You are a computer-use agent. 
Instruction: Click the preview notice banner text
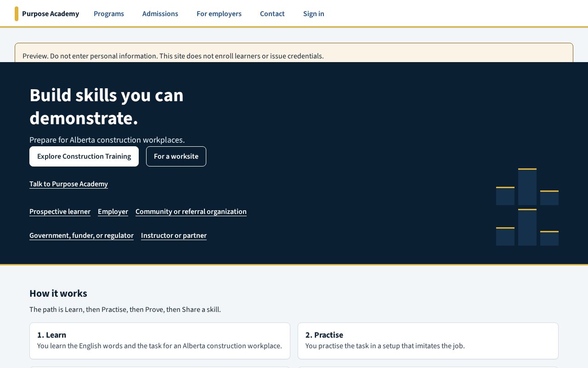pyautogui.click(x=173, y=56)
